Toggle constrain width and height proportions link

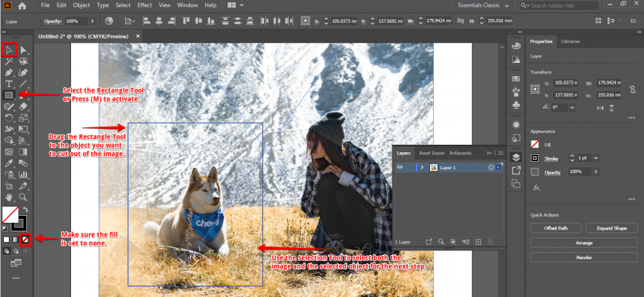(x=634, y=89)
